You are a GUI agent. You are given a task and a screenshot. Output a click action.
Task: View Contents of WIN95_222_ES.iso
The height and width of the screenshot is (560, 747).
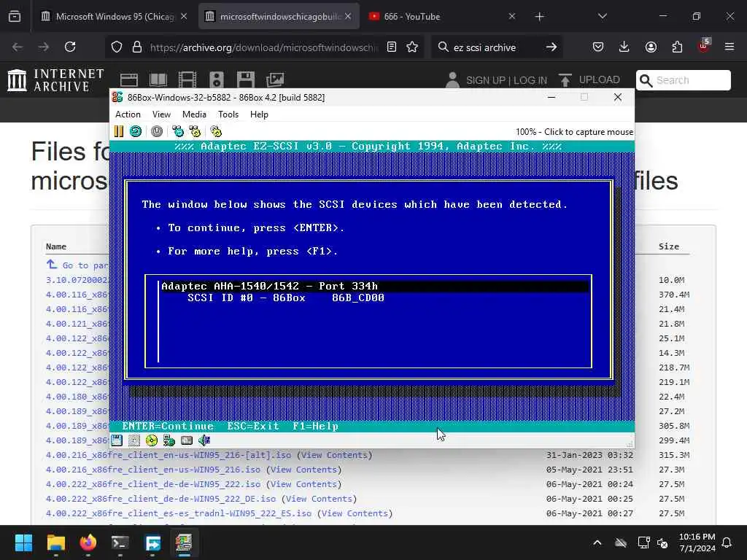pyautogui.click(x=355, y=513)
